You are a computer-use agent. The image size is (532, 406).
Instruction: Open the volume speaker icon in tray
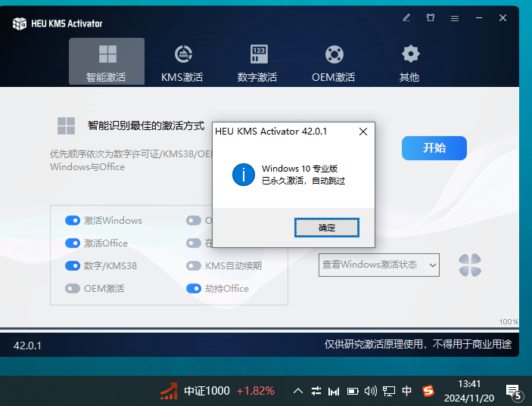(x=371, y=391)
